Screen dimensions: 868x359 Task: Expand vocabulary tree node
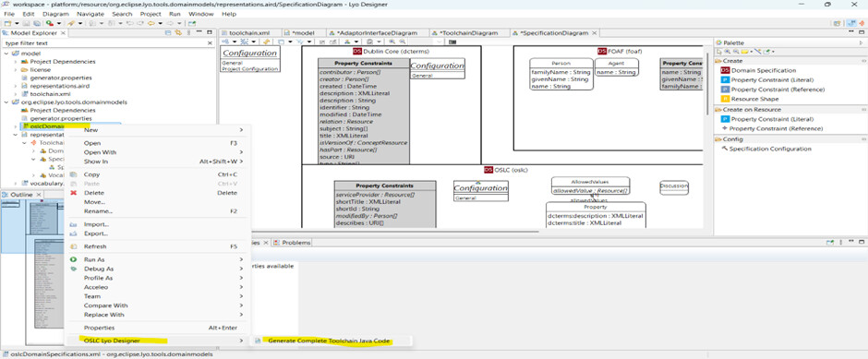[16, 183]
